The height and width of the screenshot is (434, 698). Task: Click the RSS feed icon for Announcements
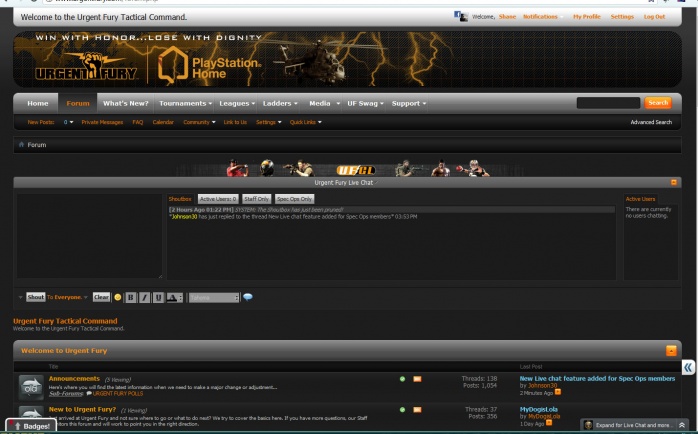[x=417, y=379]
